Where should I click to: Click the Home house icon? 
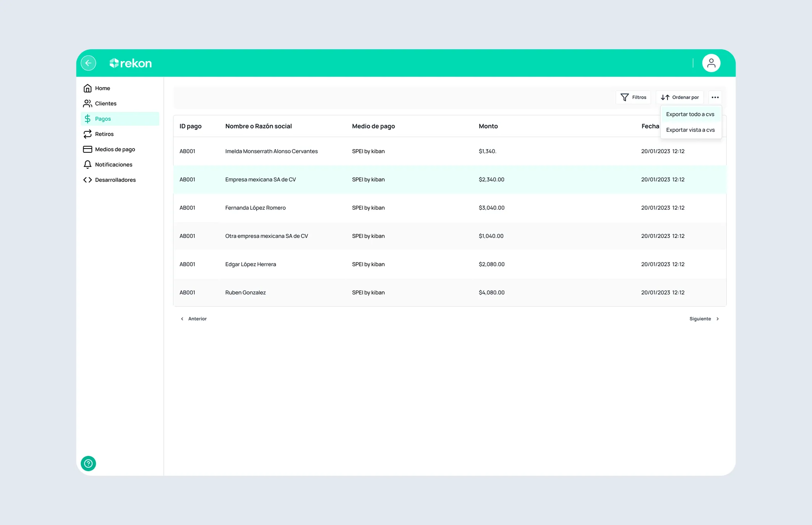pos(87,88)
